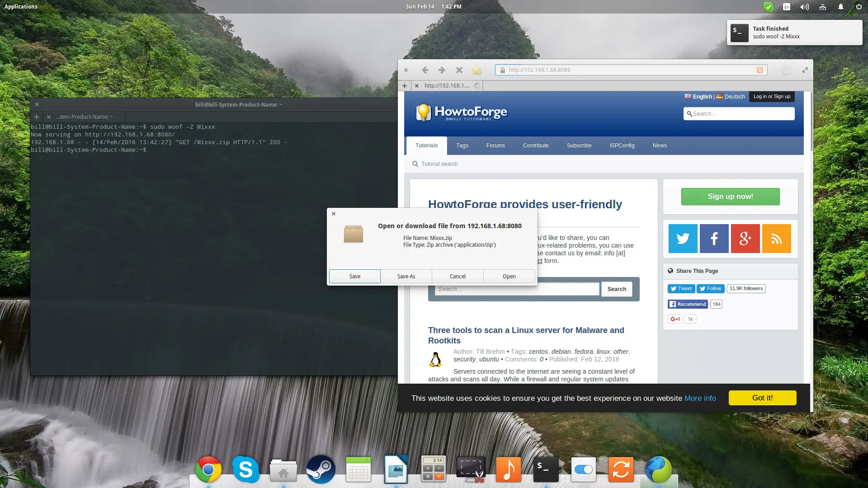This screenshot has width=868, height=488.
Task: Click the Task finished notification
Action: [x=794, y=33]
